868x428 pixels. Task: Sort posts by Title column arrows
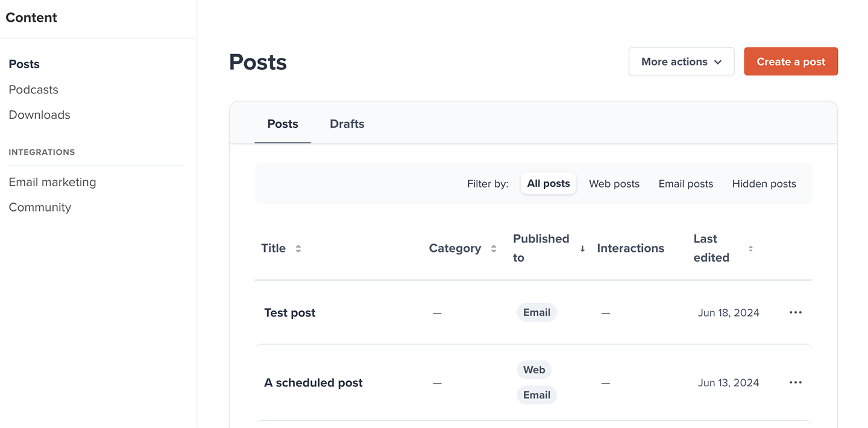[298, 248]
